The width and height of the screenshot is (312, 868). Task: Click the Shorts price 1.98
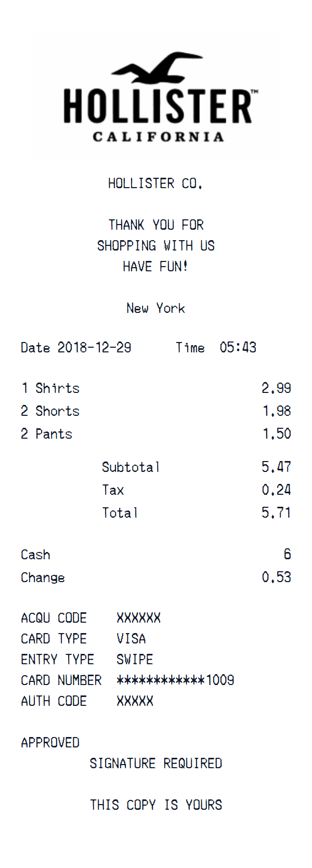pos(276,411)
